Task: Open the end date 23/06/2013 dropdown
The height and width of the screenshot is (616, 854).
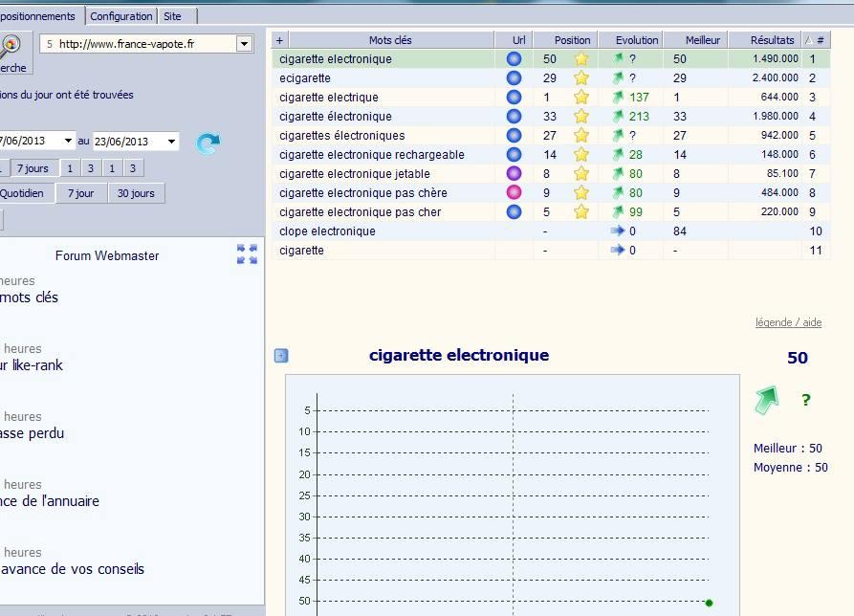Action: [171, 142]
